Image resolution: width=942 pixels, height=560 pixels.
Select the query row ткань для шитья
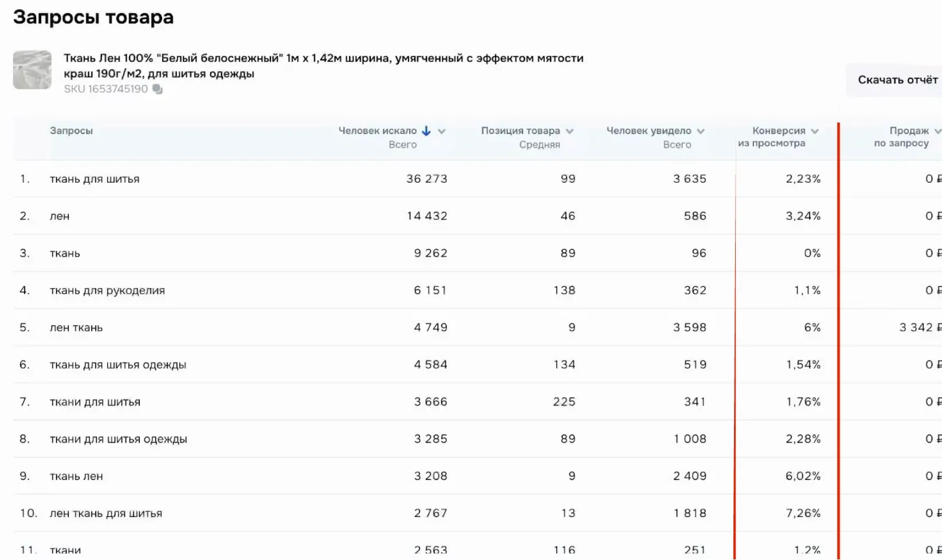[x=95, y=179]
